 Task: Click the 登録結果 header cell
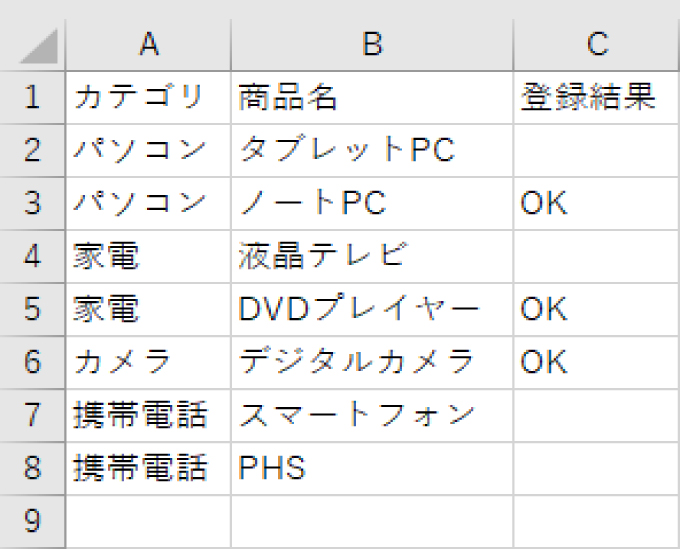(x=597, y=98)
